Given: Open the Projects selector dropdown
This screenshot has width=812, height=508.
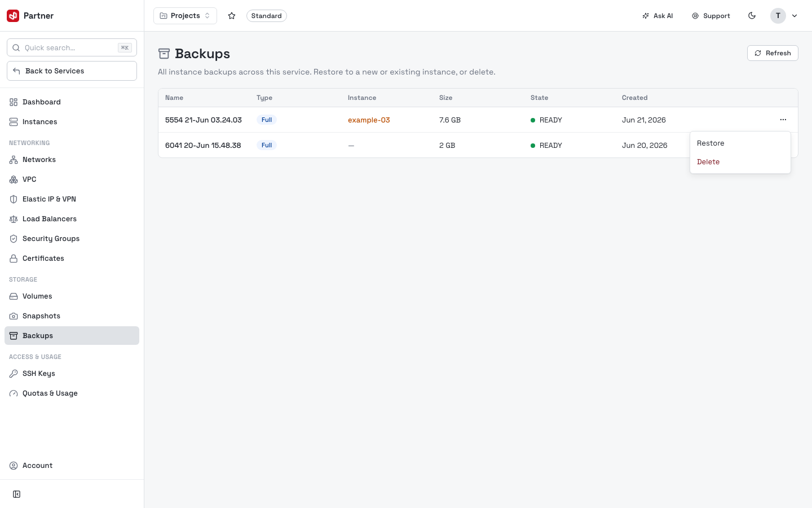Looking at the screenshot, I should point(185,16).
